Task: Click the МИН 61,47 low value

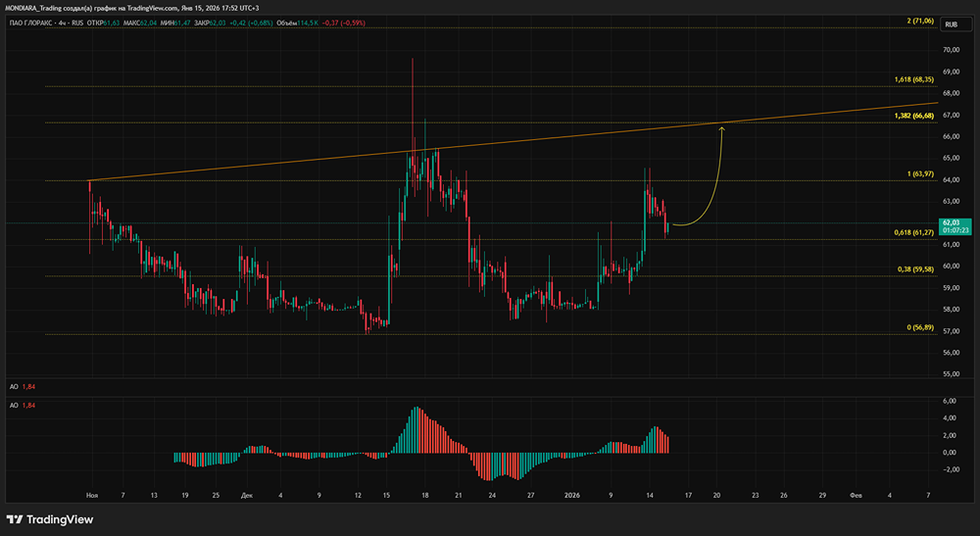Action: click(175, 24)
